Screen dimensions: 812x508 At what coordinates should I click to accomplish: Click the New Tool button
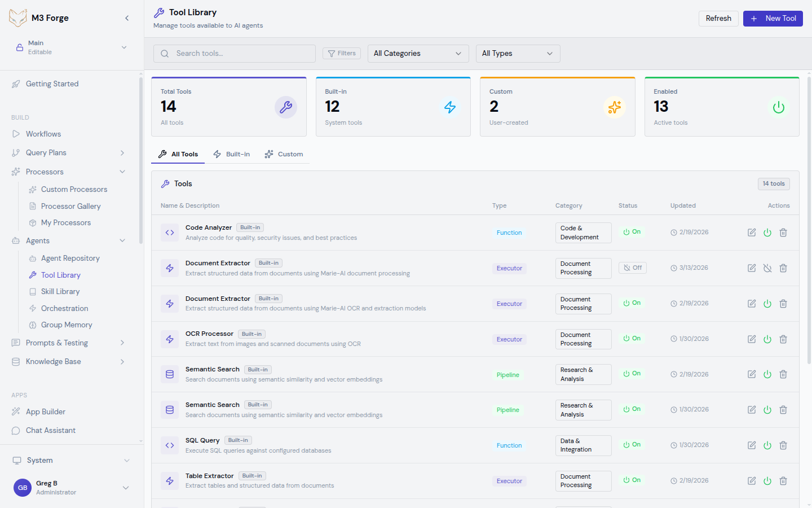773,18
